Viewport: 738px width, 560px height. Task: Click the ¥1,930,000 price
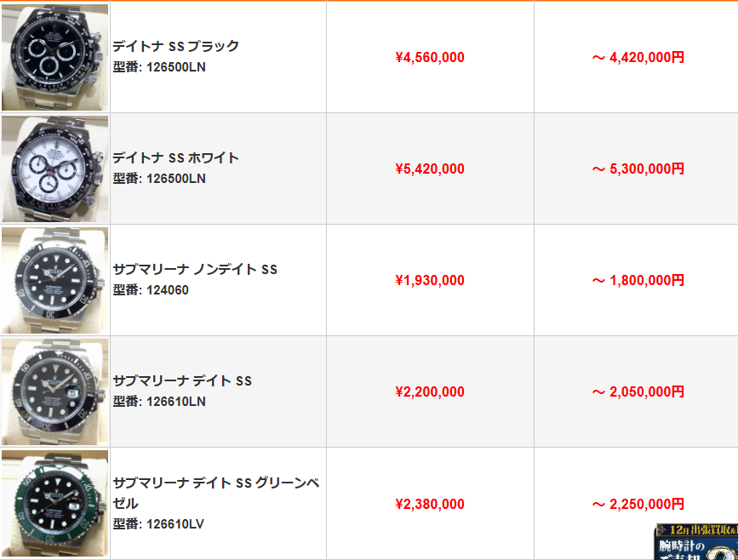pyautogui.click(x=430, y=281)
